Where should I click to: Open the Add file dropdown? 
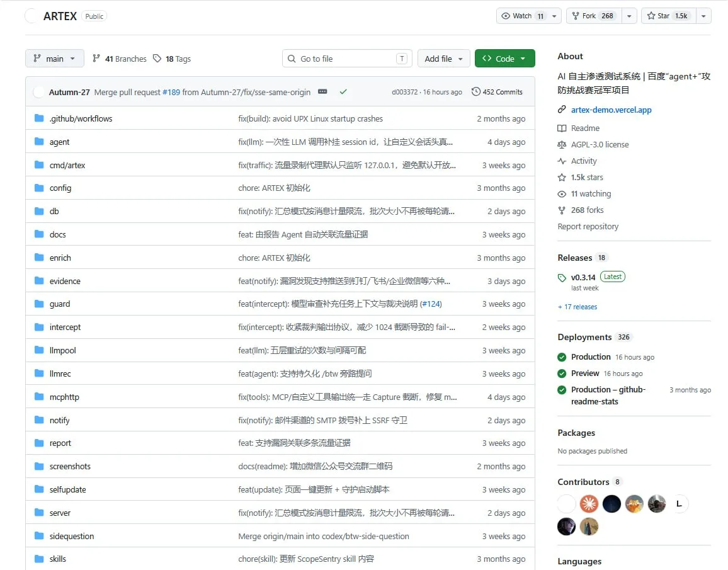[x=443, y=59]
